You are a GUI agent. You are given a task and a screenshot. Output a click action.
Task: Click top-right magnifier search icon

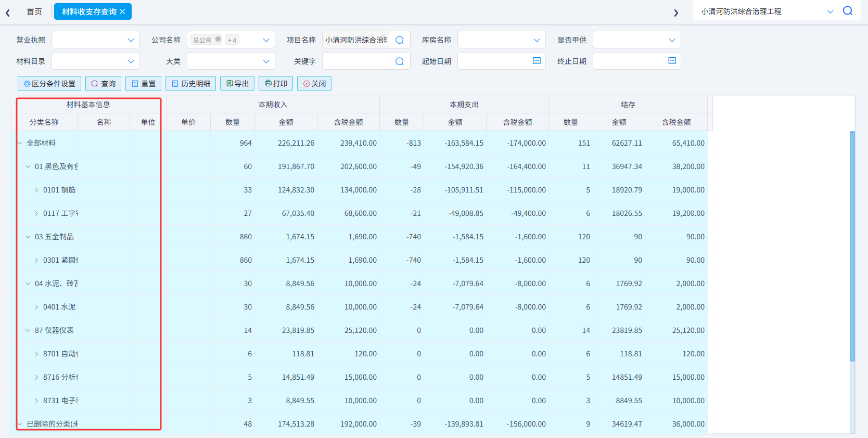[848, 11]
